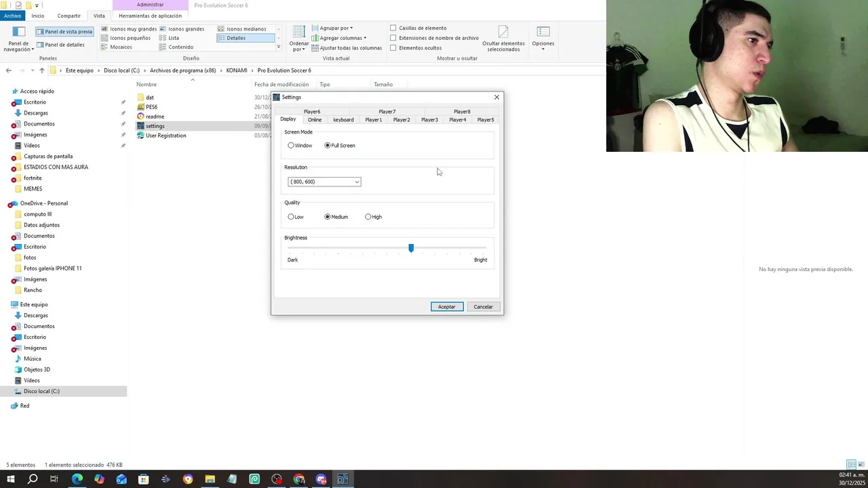The image size is (868, 488).
Task: Open the Player3 tab
Action: [x=429, y=120]
